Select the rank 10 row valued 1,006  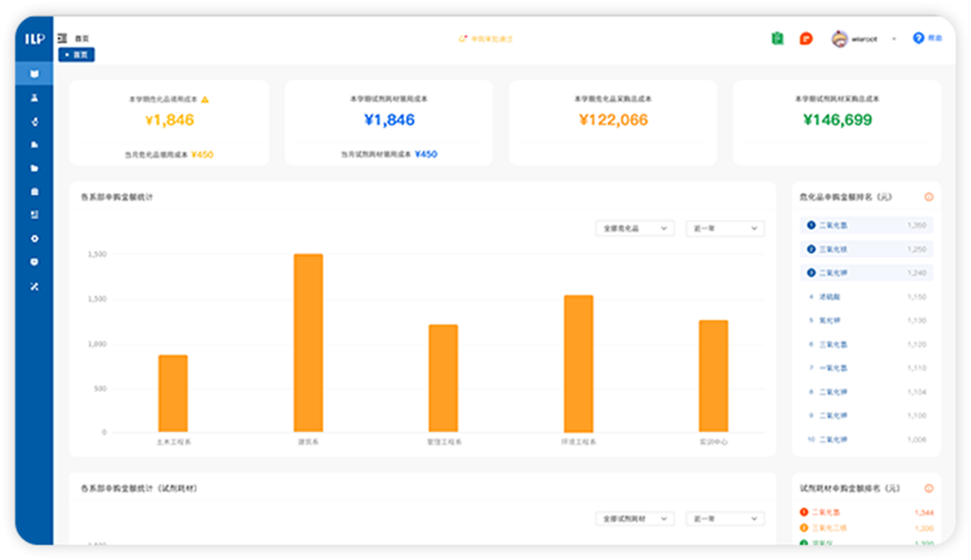(866, 439)
